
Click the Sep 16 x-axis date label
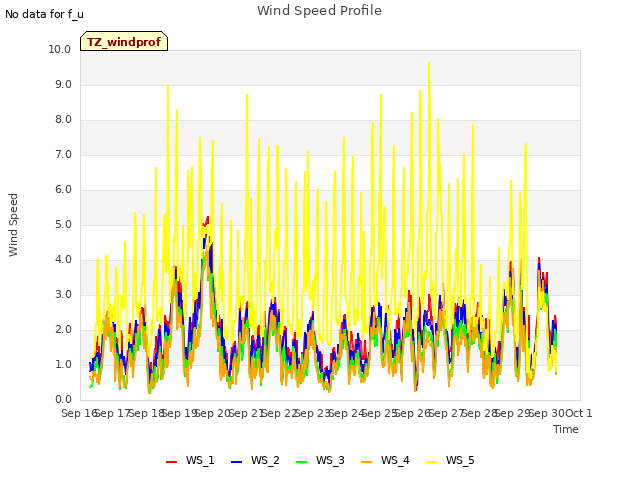click(x=79, y=413)
